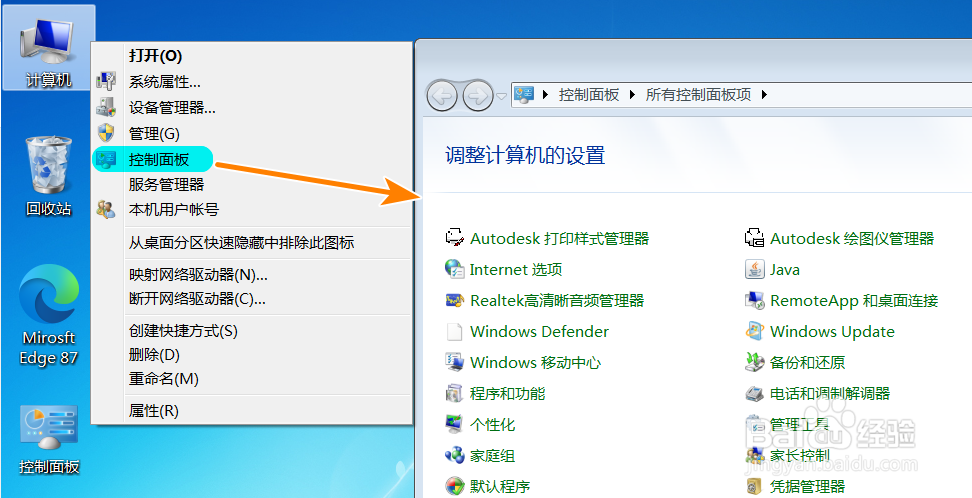Click the Realtek audio manager icon
The height and width of the screenshot is (498, 972).
pyautogui.click(x=455, y=300)
